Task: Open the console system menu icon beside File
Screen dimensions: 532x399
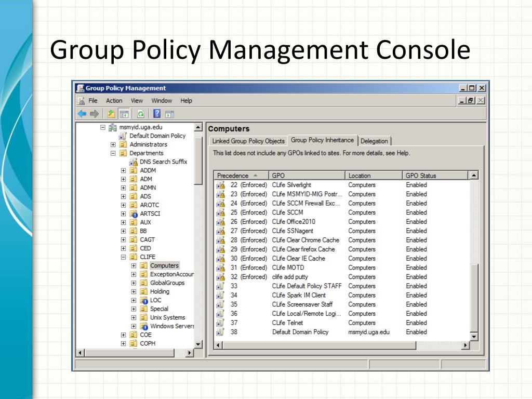Action: click(81, 101)
